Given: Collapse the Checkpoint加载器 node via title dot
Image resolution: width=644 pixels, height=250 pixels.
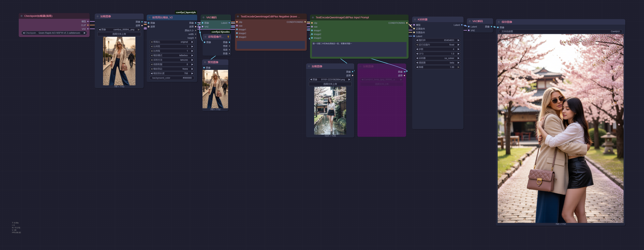Looking at the screenshot, I should click(22, 16).
